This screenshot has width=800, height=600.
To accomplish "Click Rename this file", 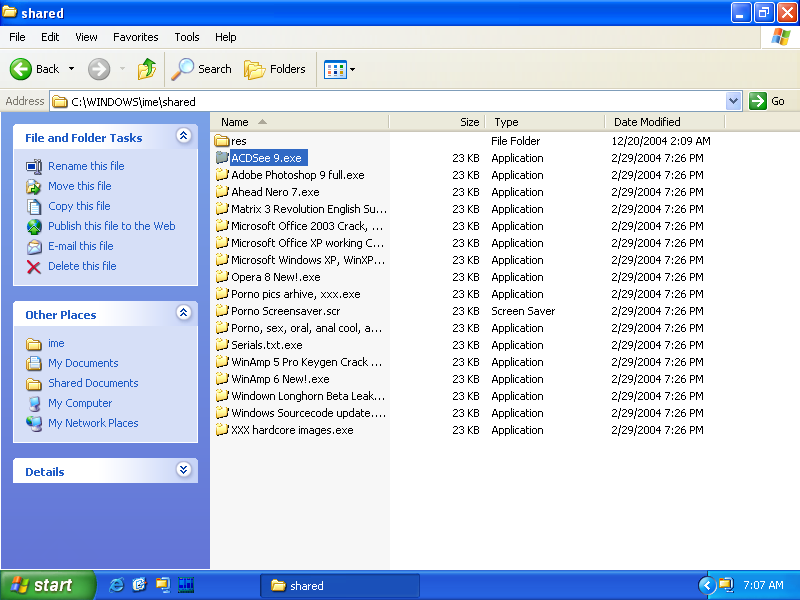I will tap(86, 166).
